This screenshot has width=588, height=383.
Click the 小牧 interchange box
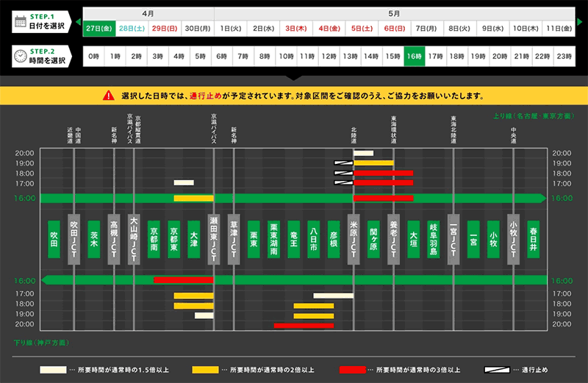point(493,240)
